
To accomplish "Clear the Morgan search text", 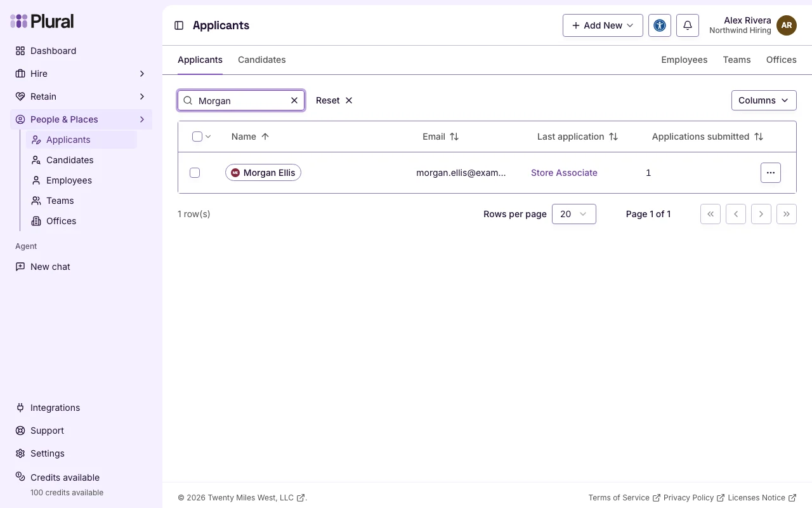I will pyautogui.click(x=294, y=100).
